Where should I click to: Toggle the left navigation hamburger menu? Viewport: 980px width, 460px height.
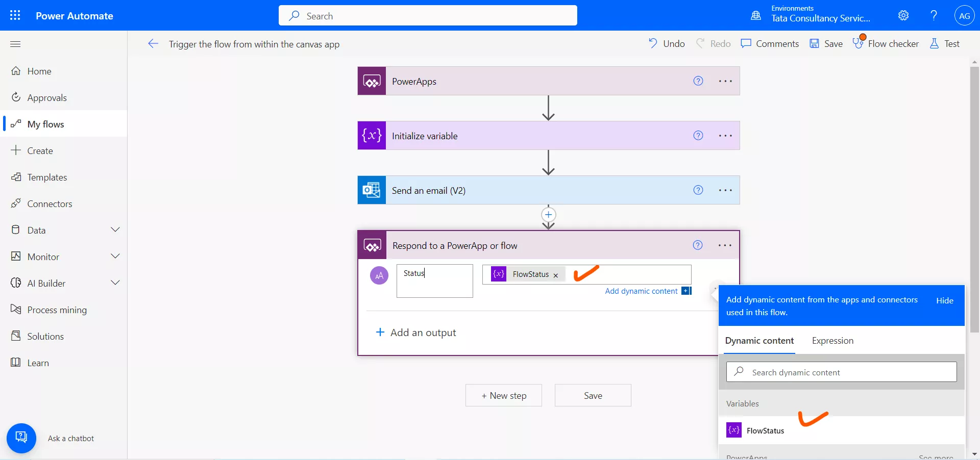pos(15,44)
